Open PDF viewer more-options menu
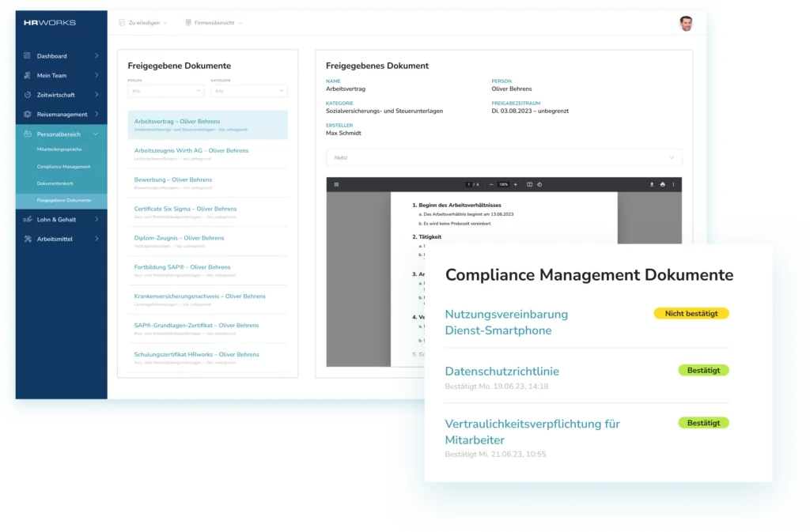The height and width of the screenshot is (532, 810). (673, 184)
